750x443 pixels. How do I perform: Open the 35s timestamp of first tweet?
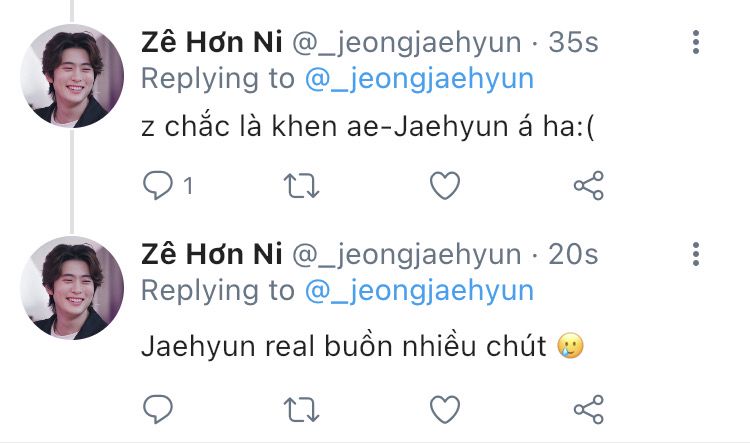point(573,43)
